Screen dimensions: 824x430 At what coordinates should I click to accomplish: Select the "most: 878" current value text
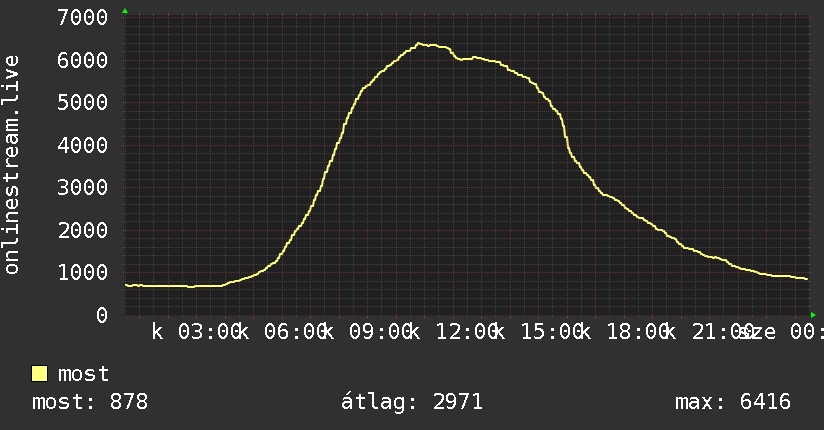[x=90, y=402]
